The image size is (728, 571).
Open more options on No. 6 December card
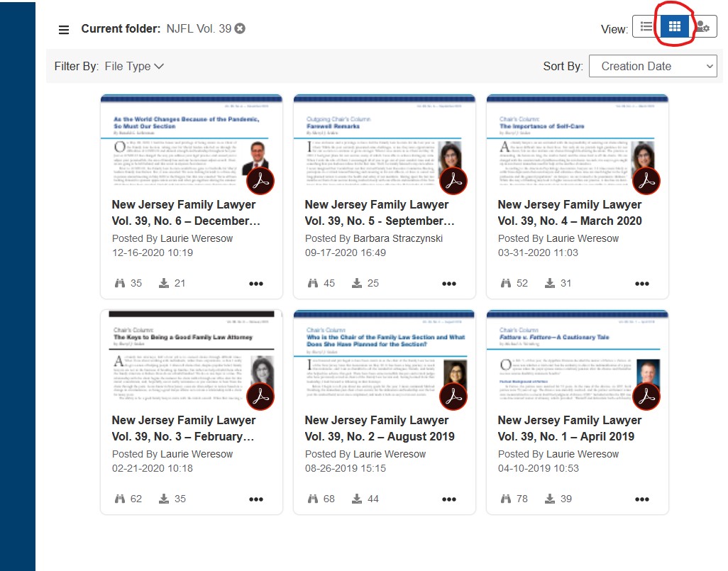[256, 284]
